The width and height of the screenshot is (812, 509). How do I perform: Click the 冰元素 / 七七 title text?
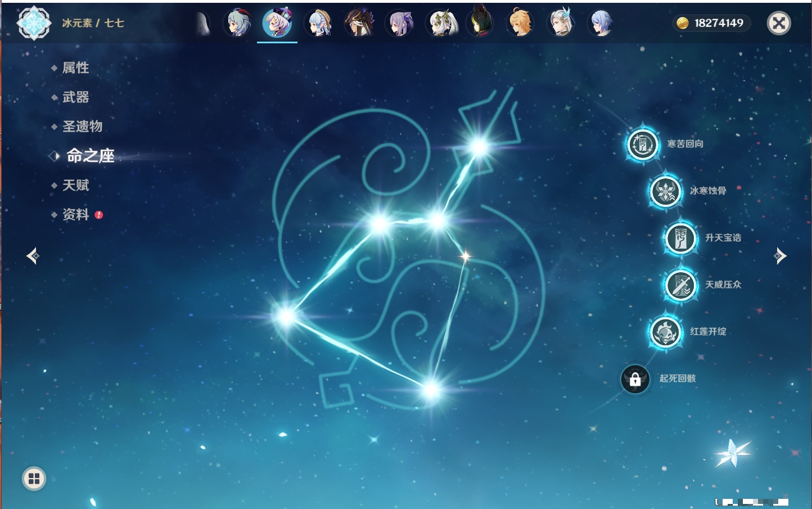click(93, 23)
